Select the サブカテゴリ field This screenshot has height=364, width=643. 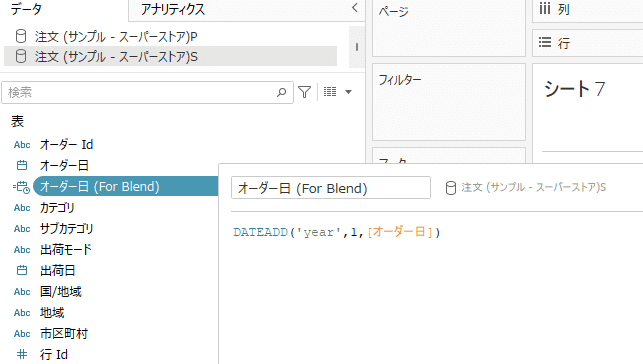(x=66, y=228)
